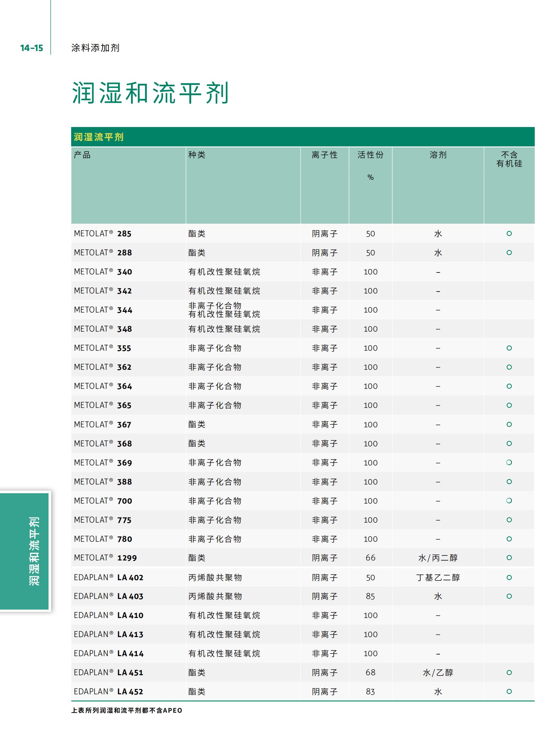This screenshot has height=756, width=535.
Task: Click the 不含有机硅 column header
Action: [x=509, y=159]
